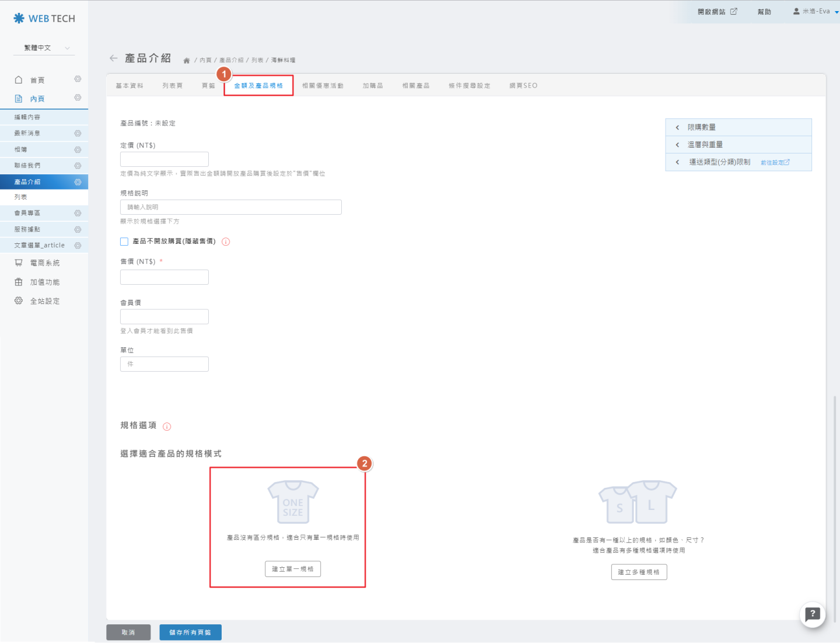Switch to the 基本資料 tab
840x643 pixels.
point(129,86)
